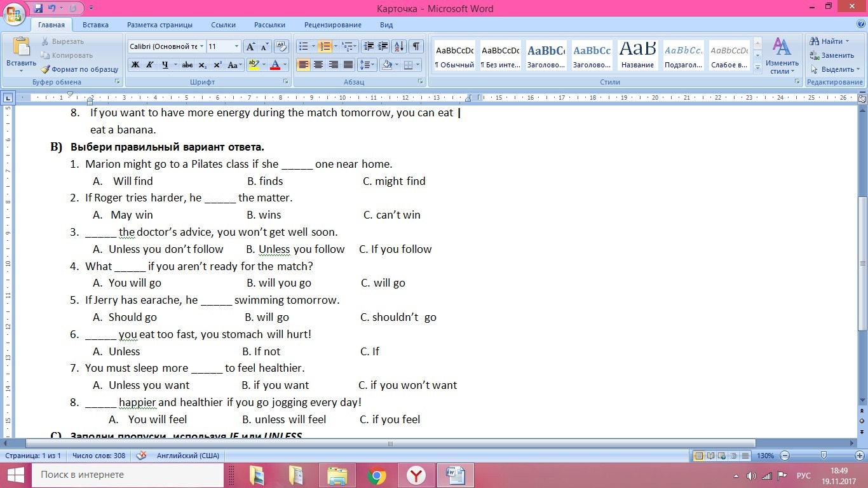Toggle the paragraph marks (¶) display
Viewport: 868px width, 488px height.
click(416, 46)
